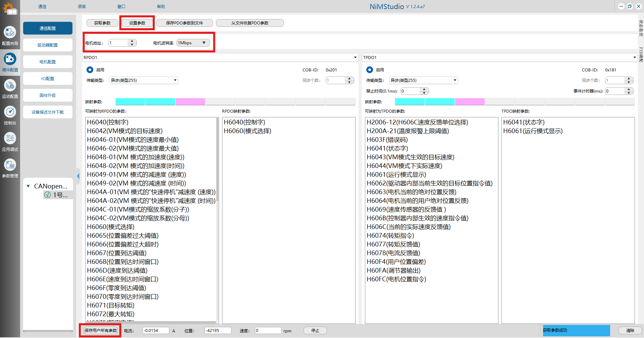This screenshot has width=644, height=338.
Task: Open TPDO 传输类型 dropdown
Action: 424,80
